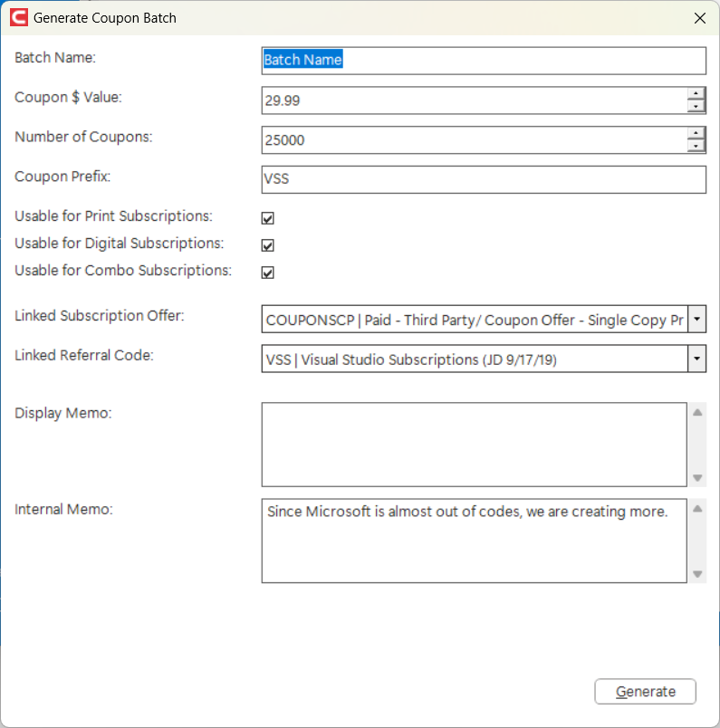Increase Number of Coupons with up arrow
The height and width of the screenshot is (728, 720).
(696, 134)
